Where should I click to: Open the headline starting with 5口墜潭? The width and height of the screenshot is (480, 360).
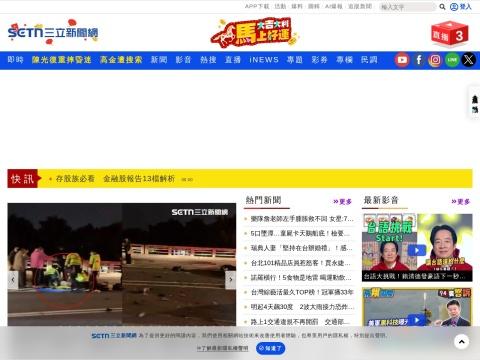pyautogui.click(x=300, y=233)
